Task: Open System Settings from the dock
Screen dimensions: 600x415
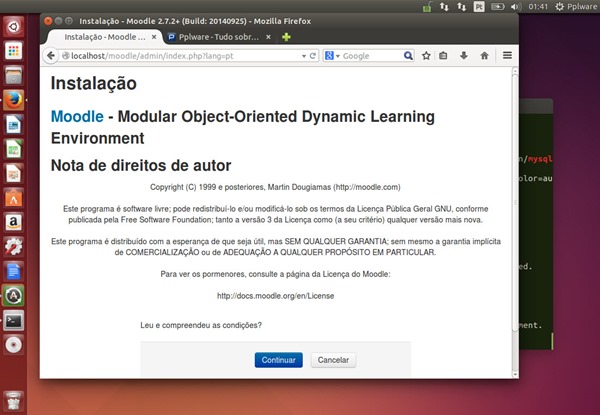Action: point(14,247)
